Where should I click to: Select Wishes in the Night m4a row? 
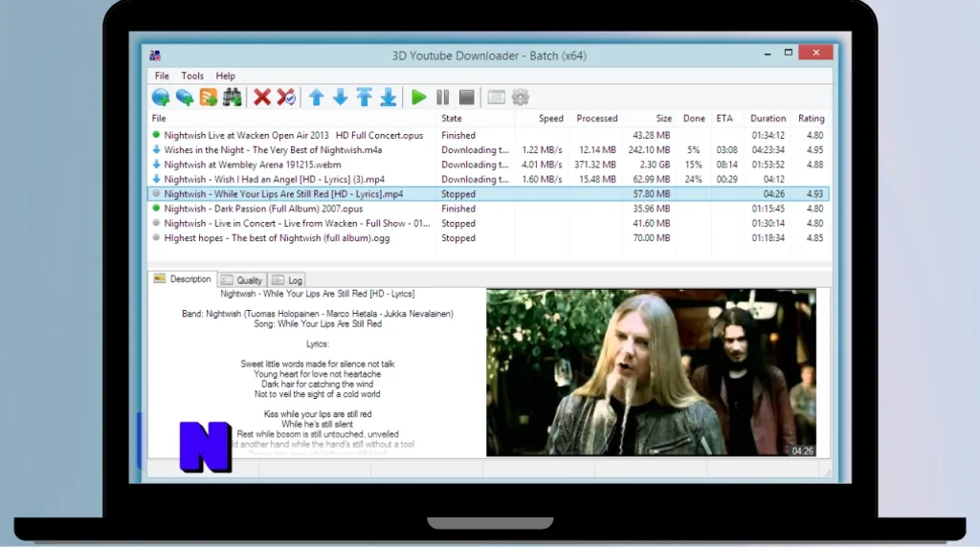click(x=489, y=150)
